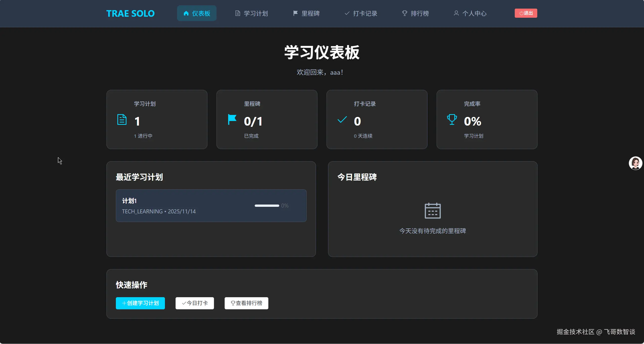Click the TRAE SOLO logo

[130, 13]
